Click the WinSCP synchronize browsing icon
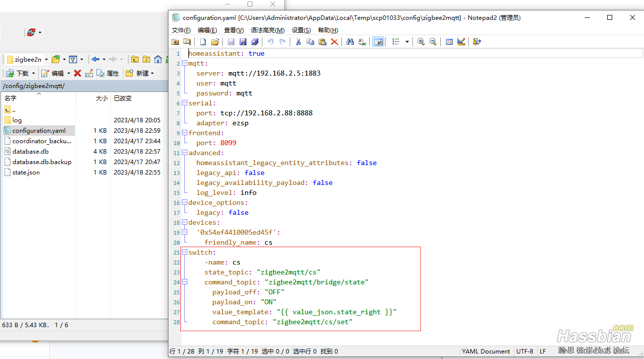The height and width of the screenshot is (359, 644). click(31, 32)
